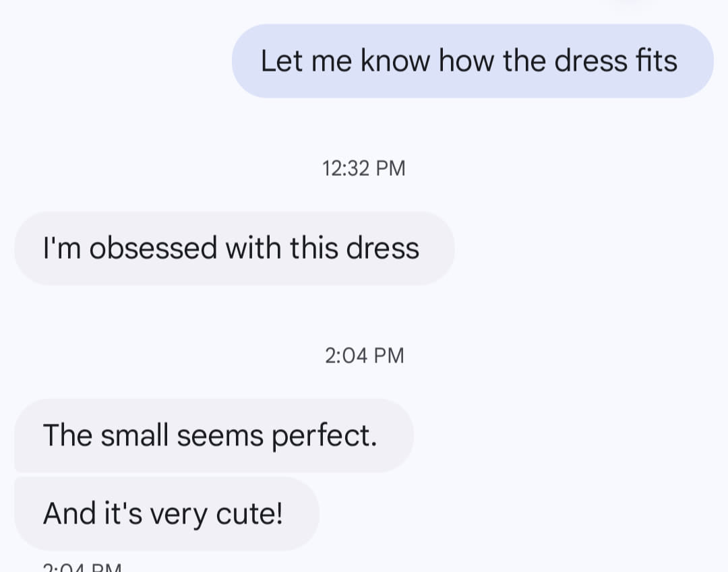Tap the word "know" in the blue bubble
Image resolution: width=728 pixels, height=572 pixels.
point(395,61)
